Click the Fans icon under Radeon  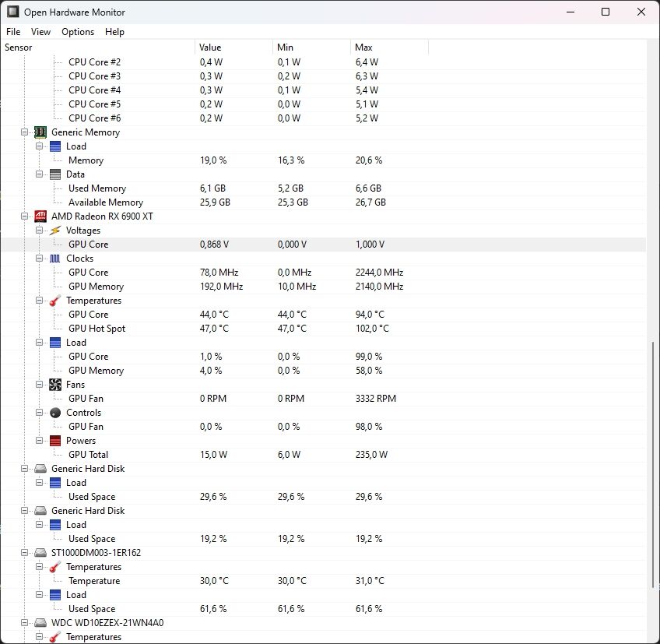(55, 385)
